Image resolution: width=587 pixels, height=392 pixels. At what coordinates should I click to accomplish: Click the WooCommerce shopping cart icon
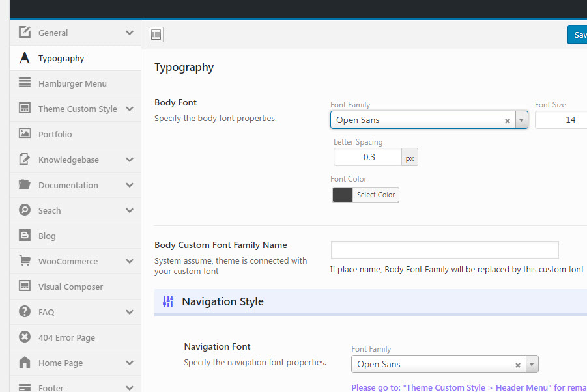(25, 261)
